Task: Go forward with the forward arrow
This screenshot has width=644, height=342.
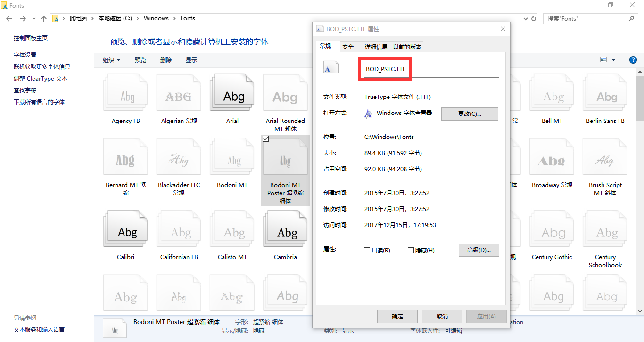Action: pos(23,19)
